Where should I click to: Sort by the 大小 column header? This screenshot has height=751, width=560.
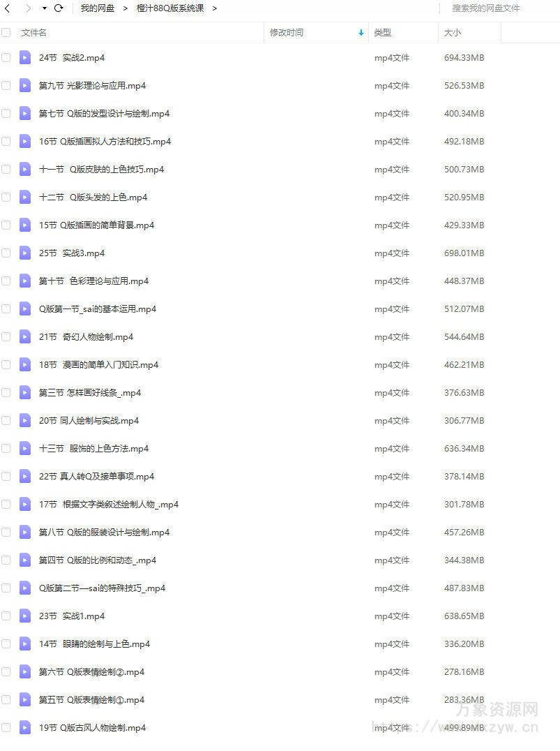click(453, 33)
